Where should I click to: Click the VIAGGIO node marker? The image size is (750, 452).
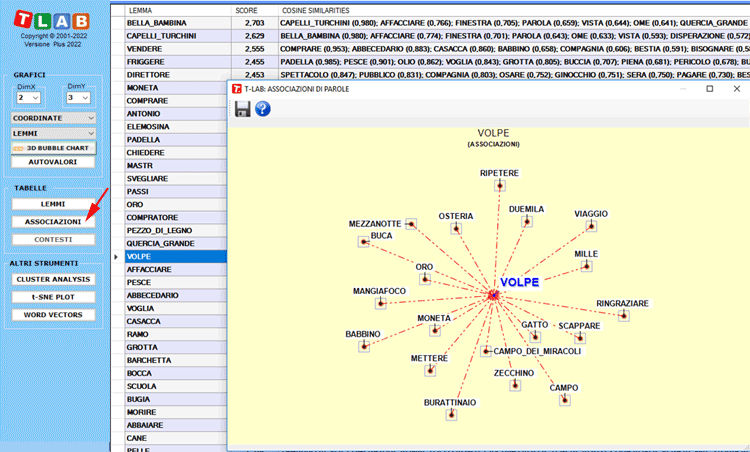pos(591,226)
